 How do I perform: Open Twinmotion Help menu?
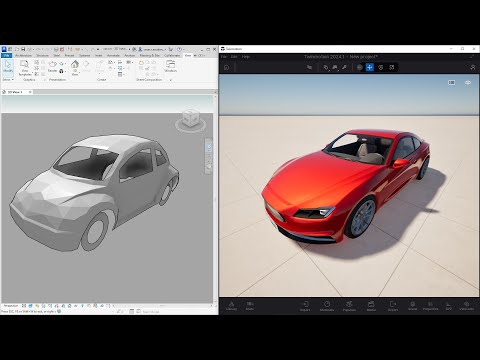[246, 57]
